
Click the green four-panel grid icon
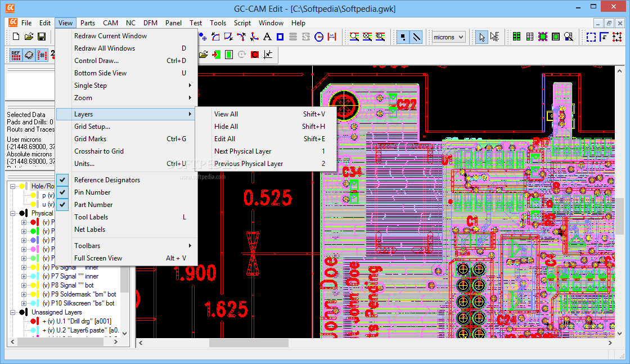[x=517, y=37]
